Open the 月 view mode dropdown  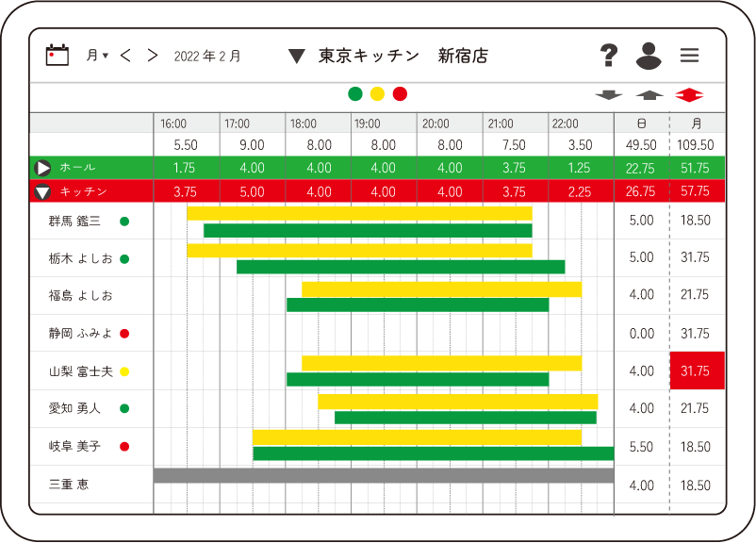pyautogui.click(x=97, y=56)
